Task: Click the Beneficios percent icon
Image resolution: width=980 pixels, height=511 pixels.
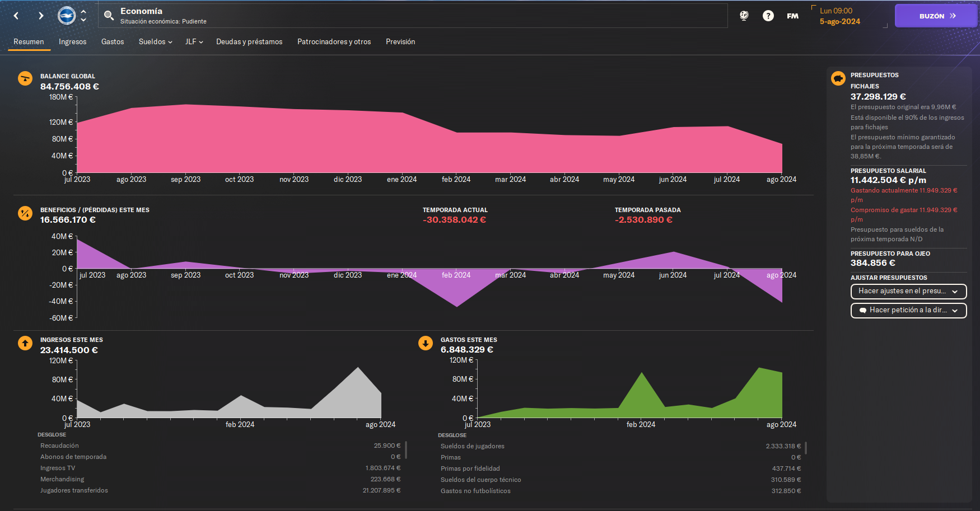Action: point(25,213)
